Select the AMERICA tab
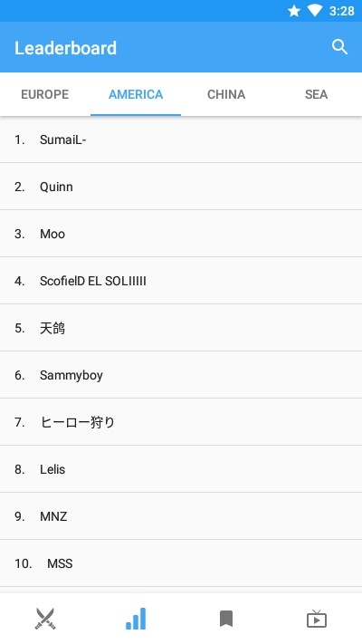The image size is (362, 644). 136,94
